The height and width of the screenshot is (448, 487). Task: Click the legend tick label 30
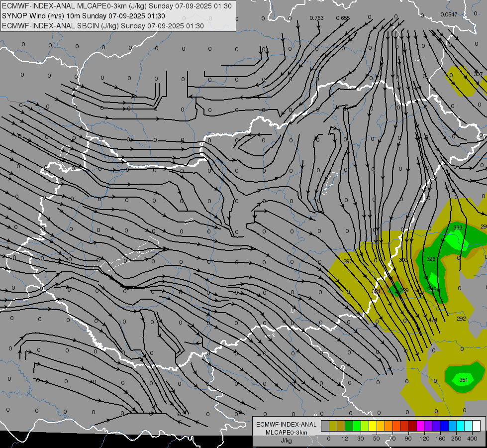361,439
